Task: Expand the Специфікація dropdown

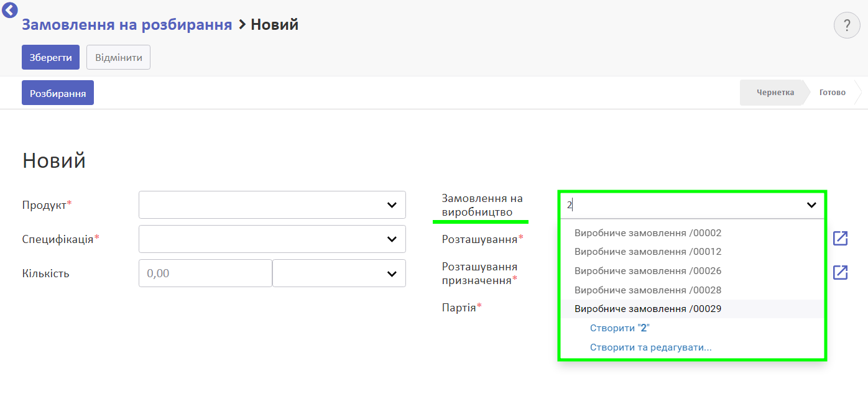Action: click(x=392, y=239)
